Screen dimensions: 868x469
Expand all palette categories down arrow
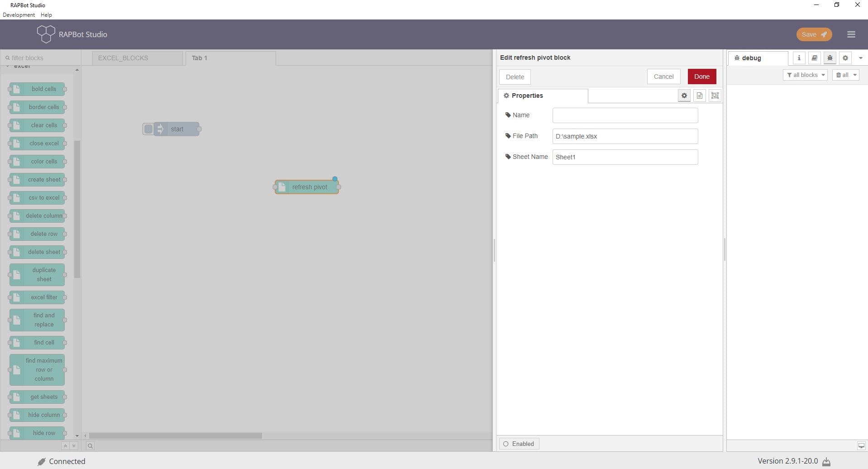tap(74, 446)
